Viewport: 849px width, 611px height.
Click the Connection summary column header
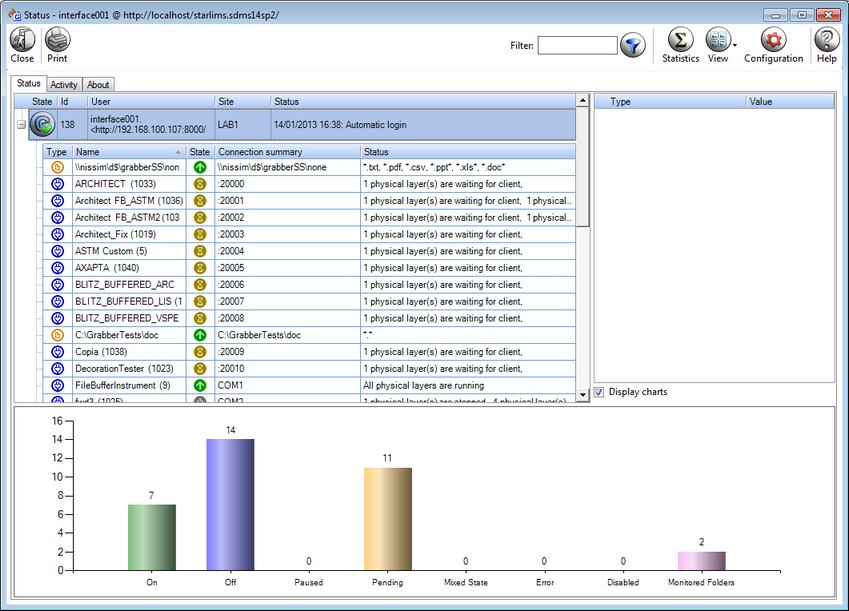[x=288, y=152]
